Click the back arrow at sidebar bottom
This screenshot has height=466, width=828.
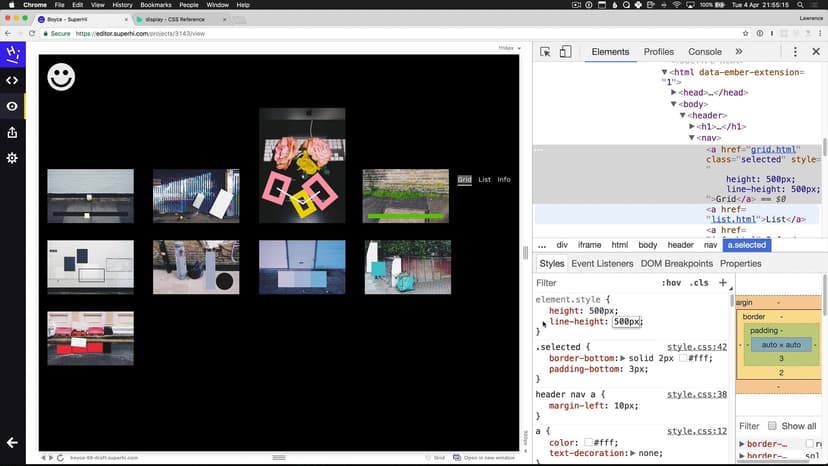[x=12, y=443]
